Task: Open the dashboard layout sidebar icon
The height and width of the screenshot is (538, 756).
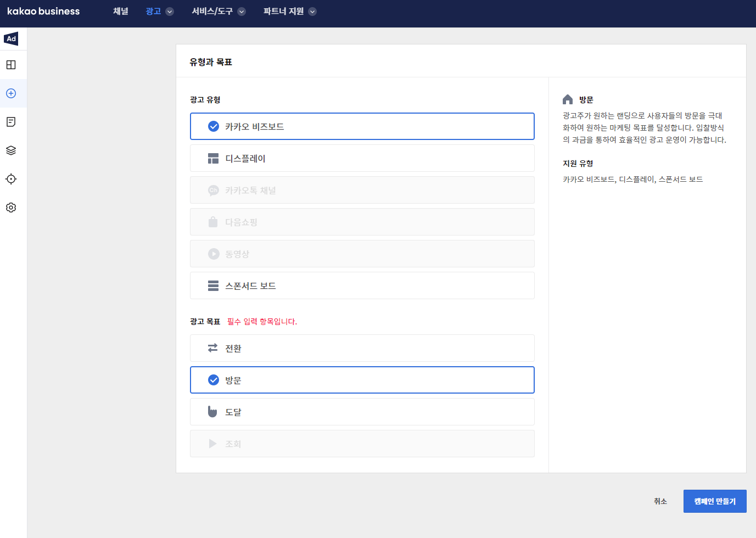Action: 11,65
